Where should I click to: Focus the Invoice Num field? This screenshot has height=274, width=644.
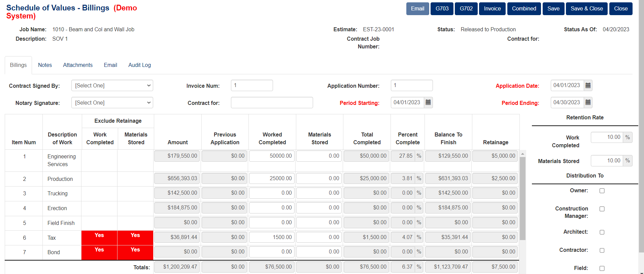click(252, 85)
